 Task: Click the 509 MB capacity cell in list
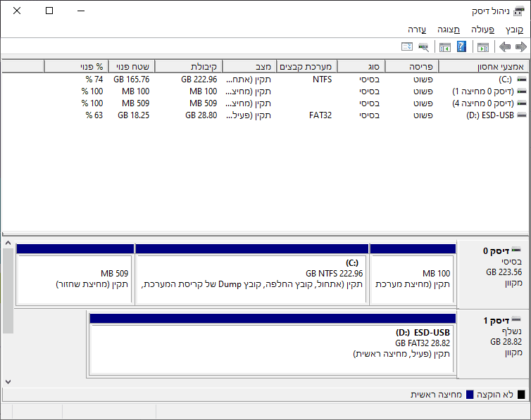click(204, 103)
